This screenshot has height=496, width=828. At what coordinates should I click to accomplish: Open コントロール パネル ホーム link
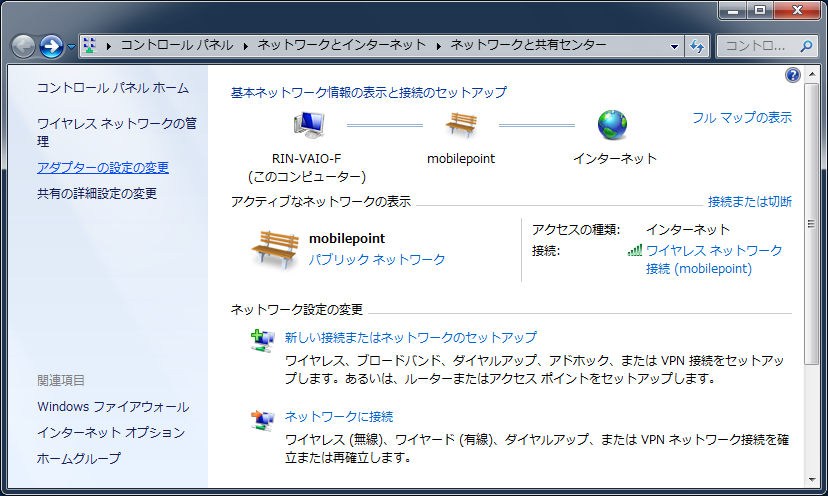(x=112, y=88)
